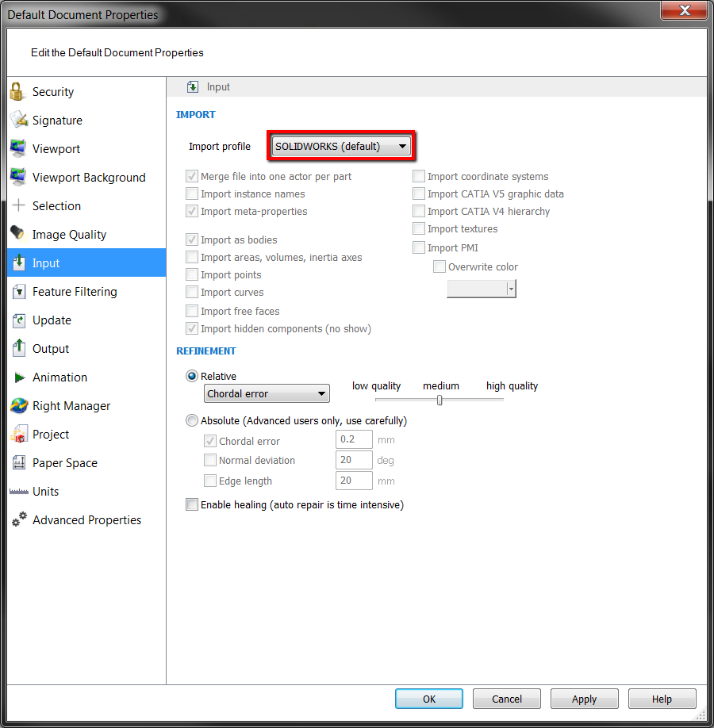Check Enable healing auto repair option

pos(192,504)
